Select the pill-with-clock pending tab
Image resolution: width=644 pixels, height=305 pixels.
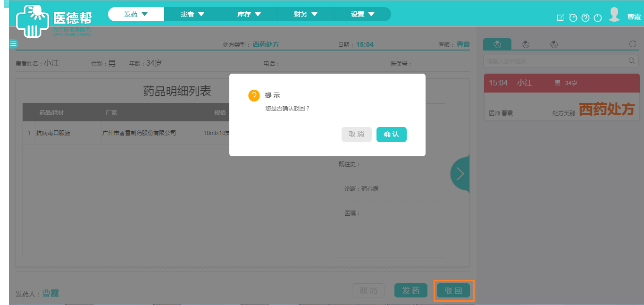click(497, 44)
